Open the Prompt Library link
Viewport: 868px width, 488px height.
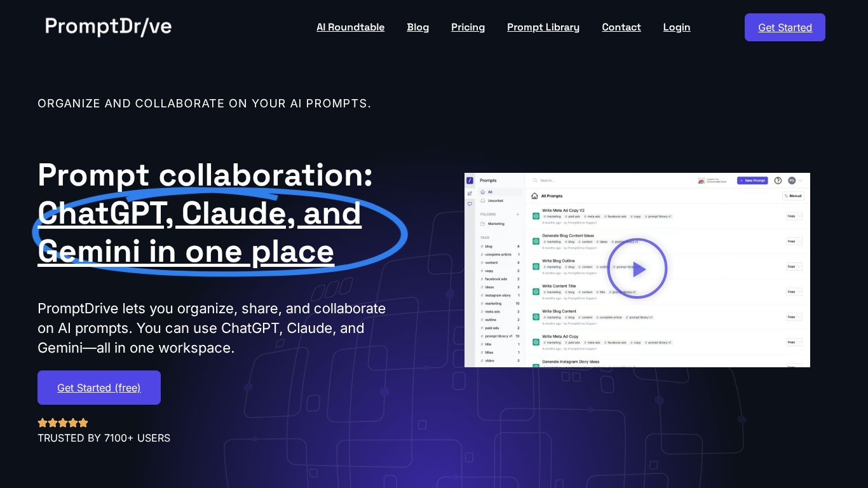(543, 27)
